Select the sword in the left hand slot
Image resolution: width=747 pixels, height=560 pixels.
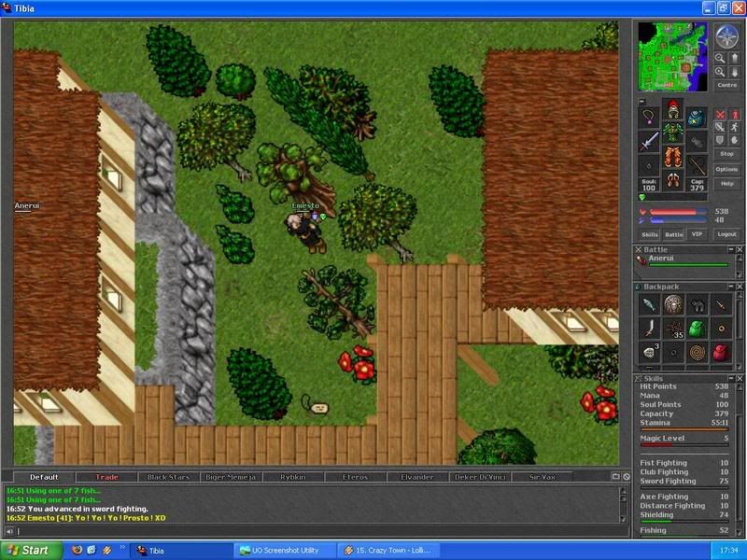tap(649, 142)
